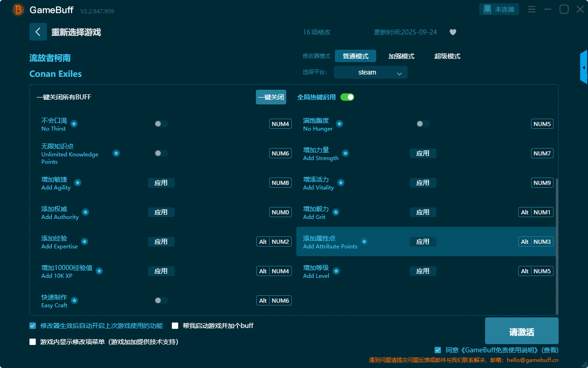Click the star icon beside Add Level
The width and height of the screenshot is (588, 368).
336,271
